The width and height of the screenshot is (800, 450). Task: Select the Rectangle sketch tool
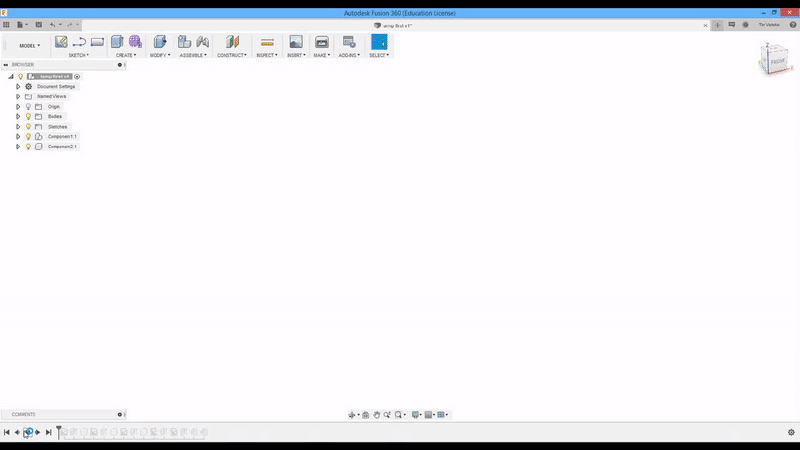(x=97, y=42)
